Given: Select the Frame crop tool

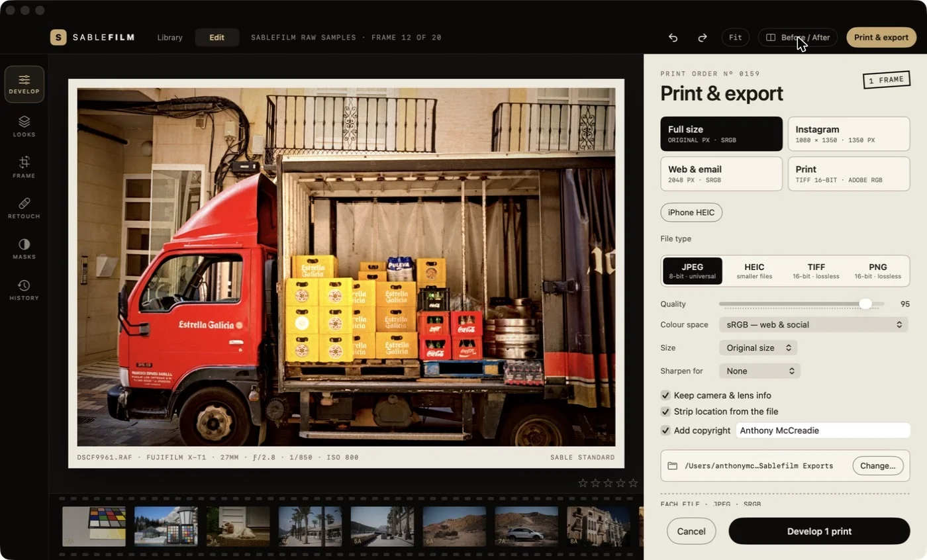Looking at the screenshot, I should click(x=24, y=167).
